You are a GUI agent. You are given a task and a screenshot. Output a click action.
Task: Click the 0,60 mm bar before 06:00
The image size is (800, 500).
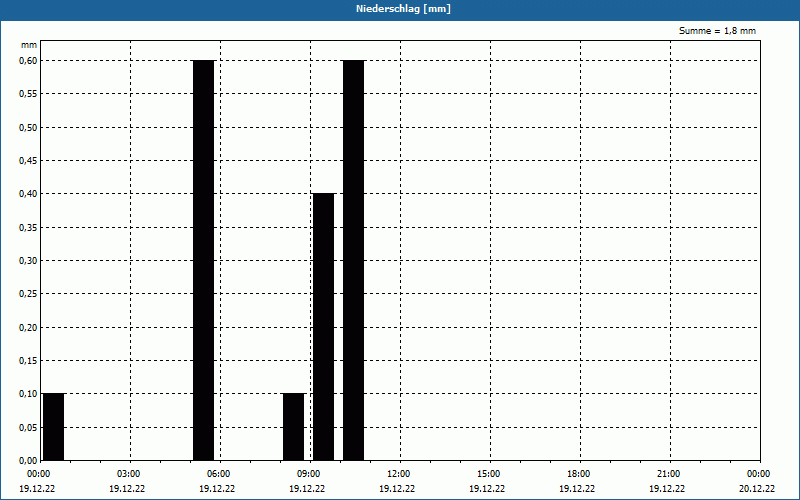pyautogui.click(x=204, y=260)
